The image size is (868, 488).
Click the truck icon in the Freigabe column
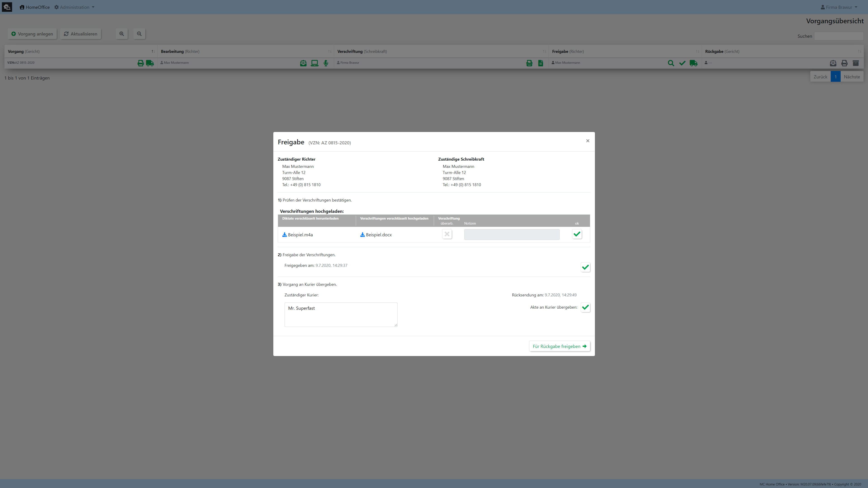tap(693, 63)
